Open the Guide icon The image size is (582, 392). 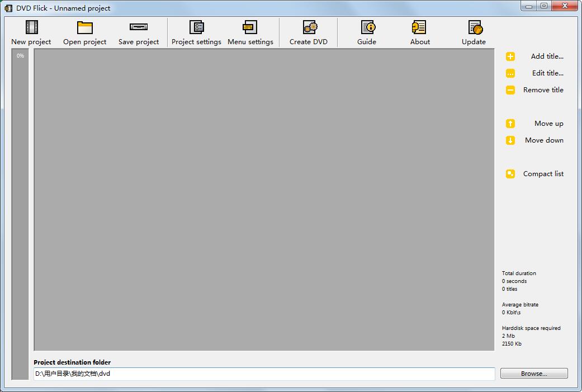coord(368,27)
